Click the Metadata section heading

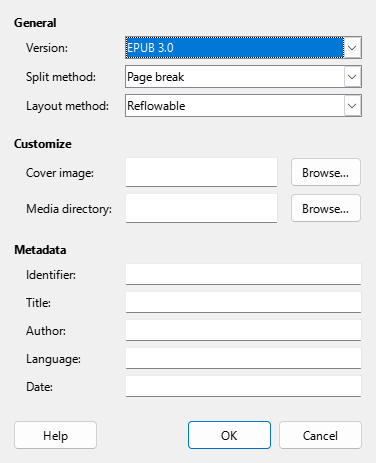(x=40, y=250)
